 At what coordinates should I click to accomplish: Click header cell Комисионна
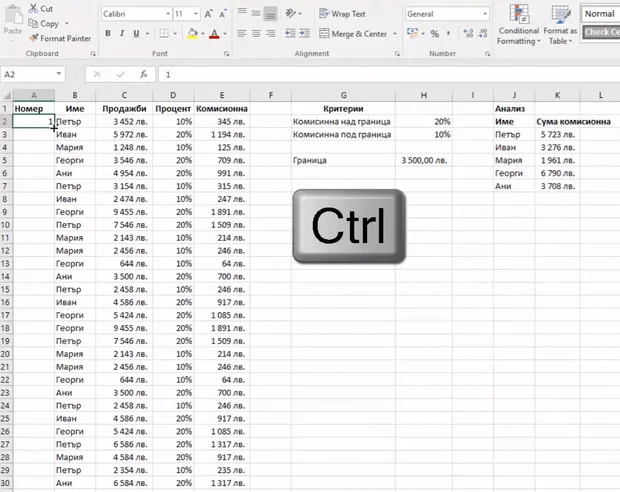(x=222, y=108)
